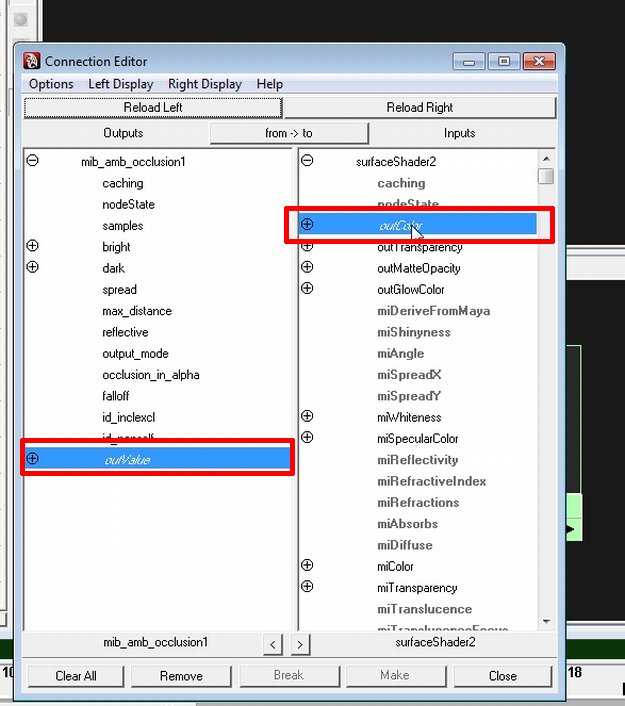Click the scroll down arrow in Inputs list
The height and width of the screenshot is (706, 625).
point(546,621)
